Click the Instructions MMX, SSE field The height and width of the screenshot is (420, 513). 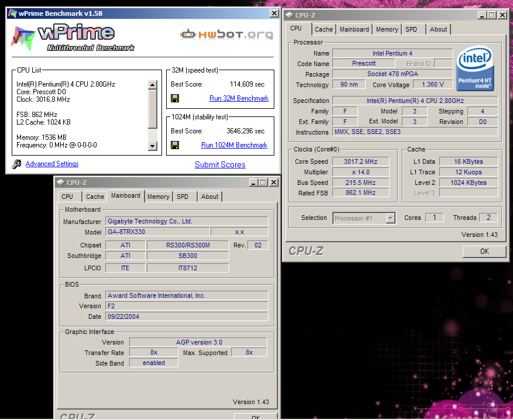coord(415,132)
